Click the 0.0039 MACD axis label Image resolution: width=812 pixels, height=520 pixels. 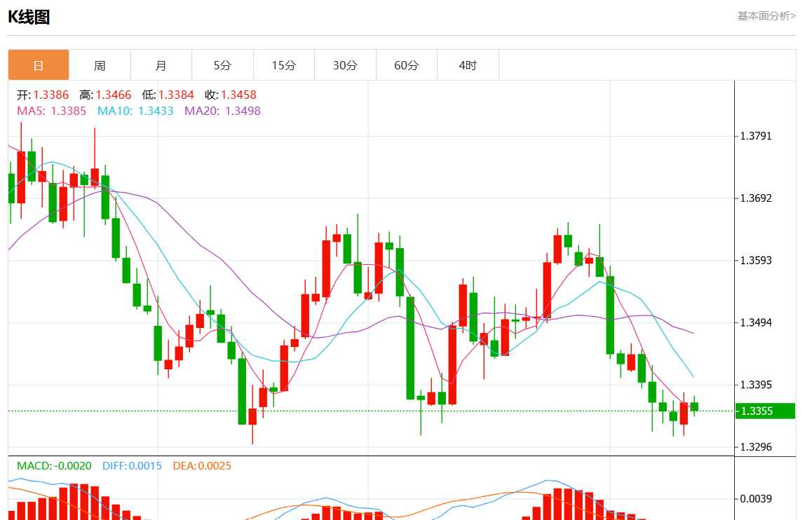pos(756,499)
